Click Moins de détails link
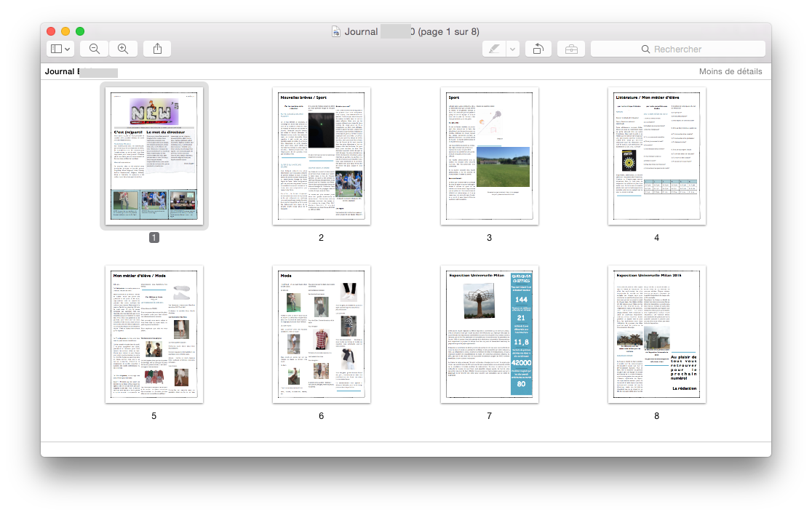 coord(730,71)
